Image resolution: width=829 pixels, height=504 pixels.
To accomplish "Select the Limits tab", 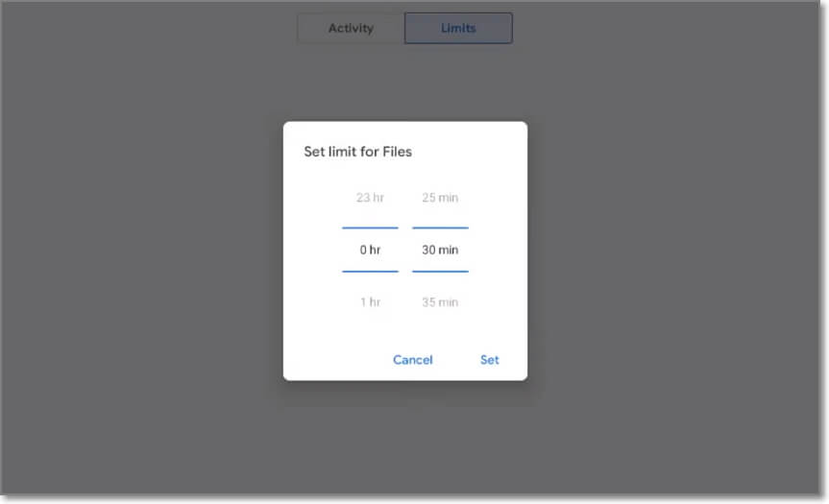I will (458, 28).
